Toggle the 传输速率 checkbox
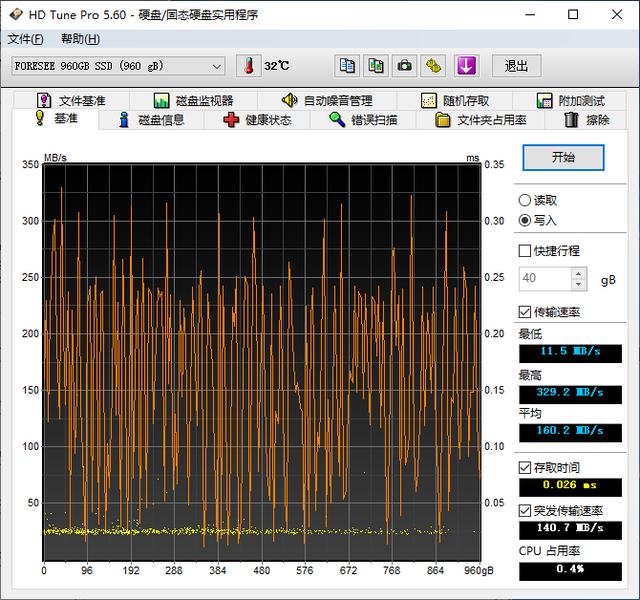The width and height of the screenshot is (640, 600). tap(524, 312)
